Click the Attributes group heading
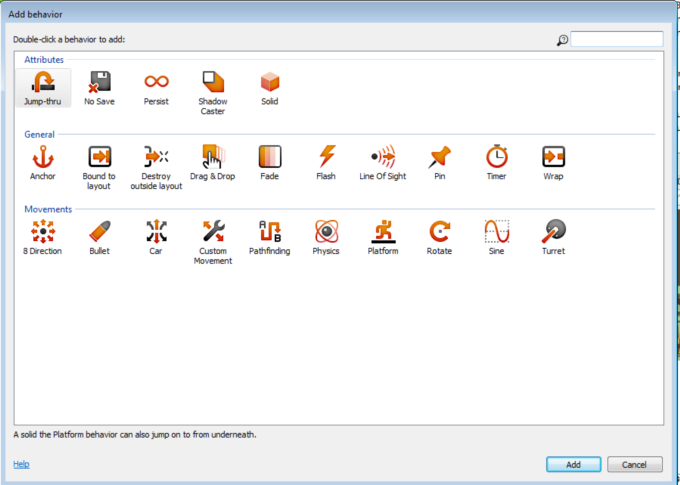 point(44,60)
